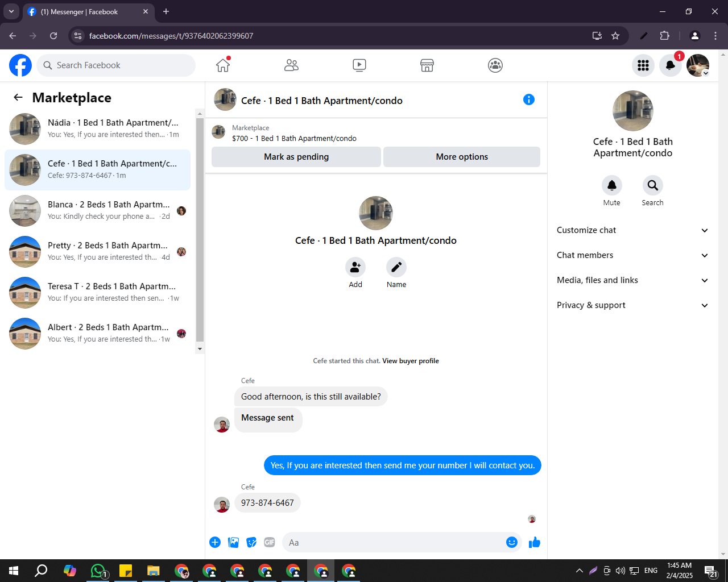Focus the Search Facebook box
The height and width of the screenshot is (582, 728).
(116, 65)
